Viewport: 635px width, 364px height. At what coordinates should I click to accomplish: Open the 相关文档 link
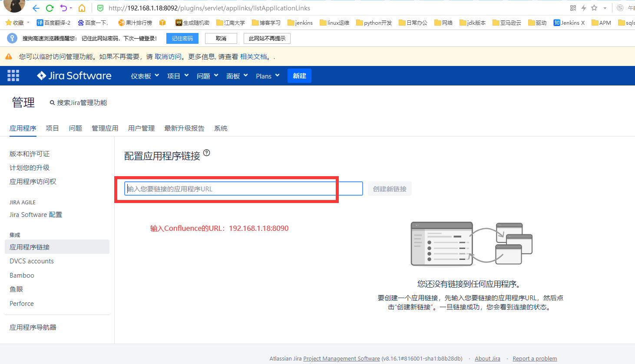[253, 56]
